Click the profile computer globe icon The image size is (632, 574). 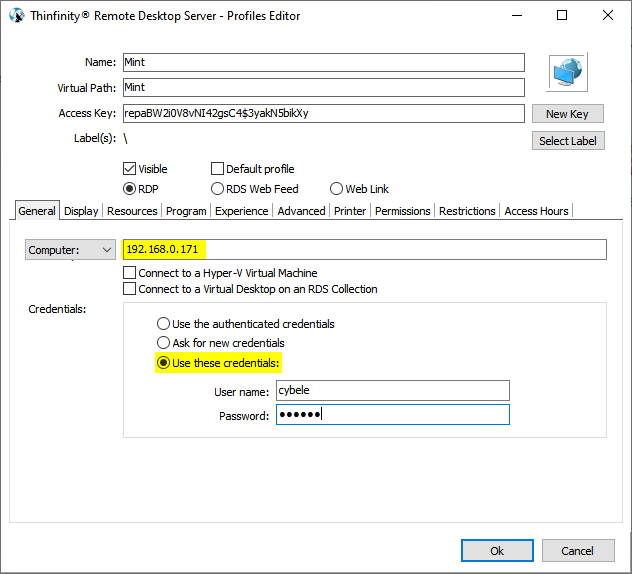567,72
